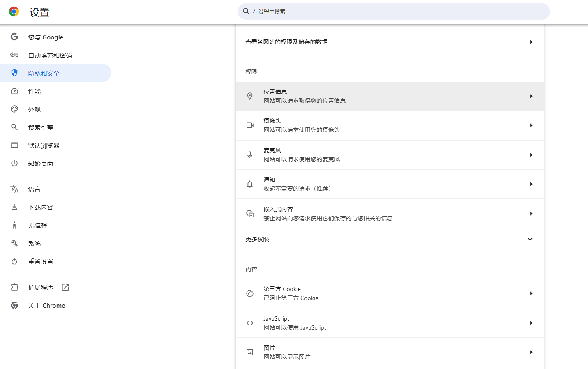Click the magnifier icon for 搜索引擎
The width and height of the screenshot is (588, 369).
(x=14, y=127)
